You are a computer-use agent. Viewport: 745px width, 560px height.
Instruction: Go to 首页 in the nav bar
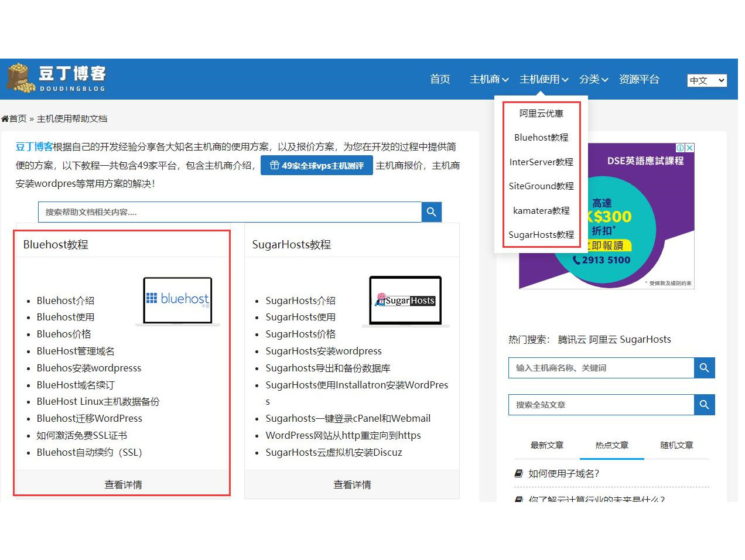[440, 79]
